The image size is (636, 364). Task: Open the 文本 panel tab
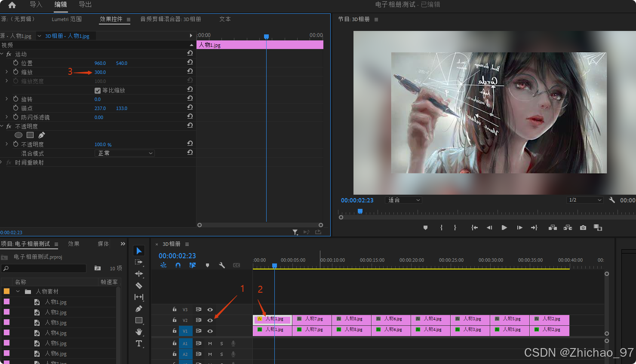[225, 19]
